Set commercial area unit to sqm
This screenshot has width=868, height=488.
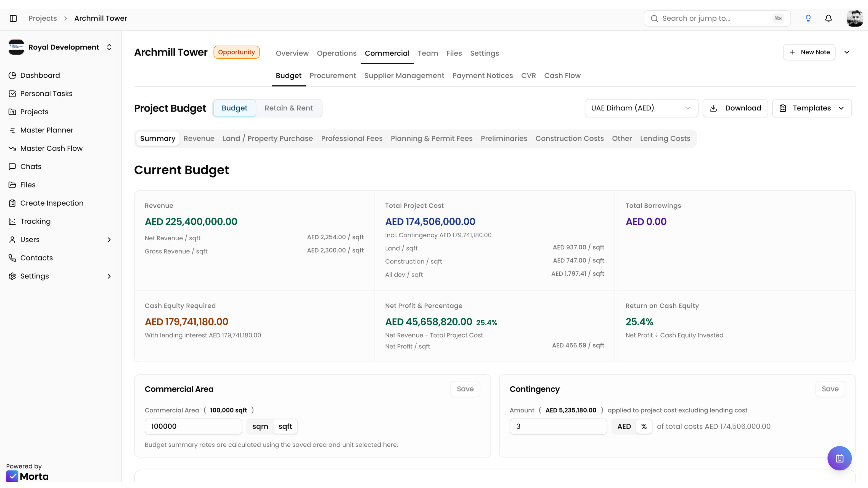coord(260,426)
